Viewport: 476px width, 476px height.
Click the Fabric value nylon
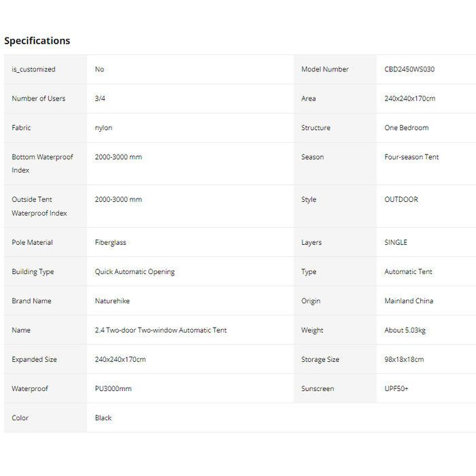[x=103, y=128]
